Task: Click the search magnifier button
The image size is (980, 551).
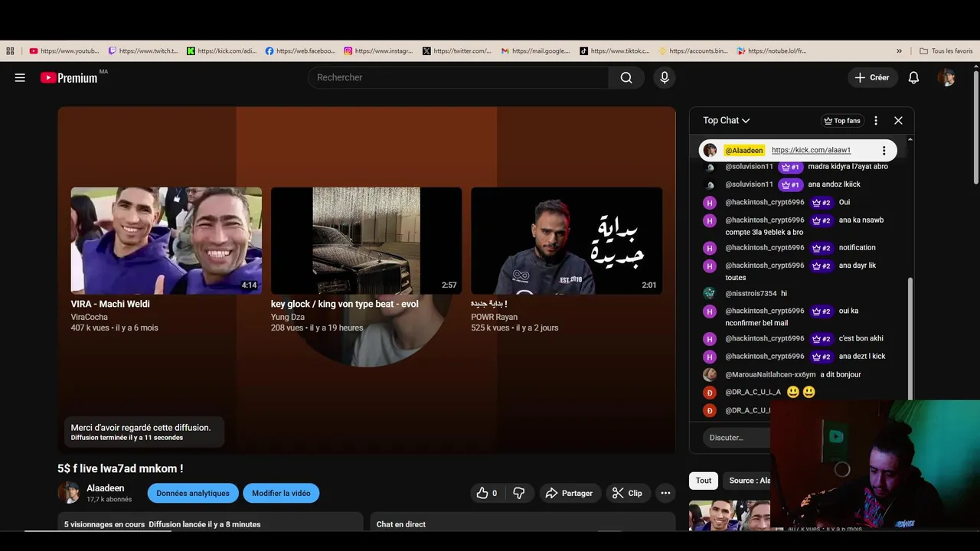Action: tap(626, 77)
